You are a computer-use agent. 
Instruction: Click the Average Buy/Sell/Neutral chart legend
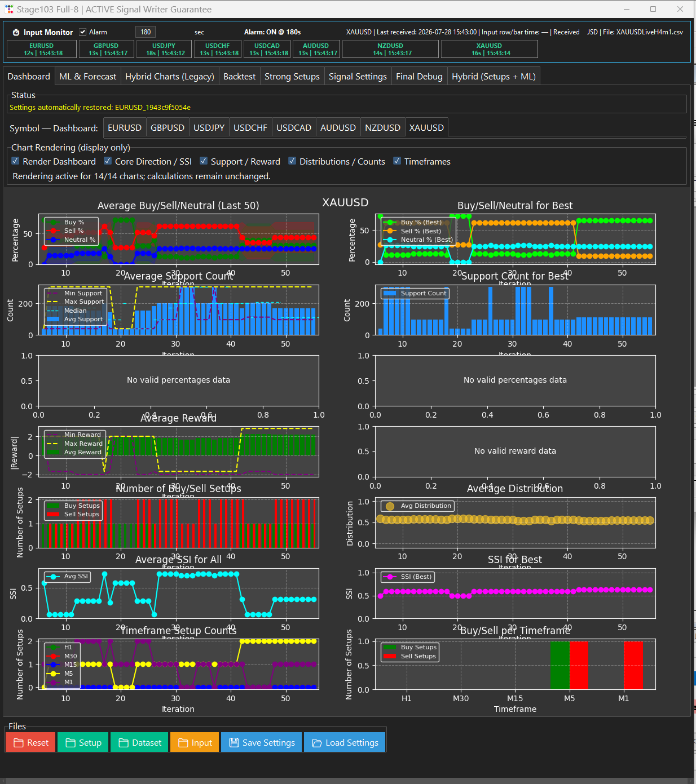click(x=71, y=231)
